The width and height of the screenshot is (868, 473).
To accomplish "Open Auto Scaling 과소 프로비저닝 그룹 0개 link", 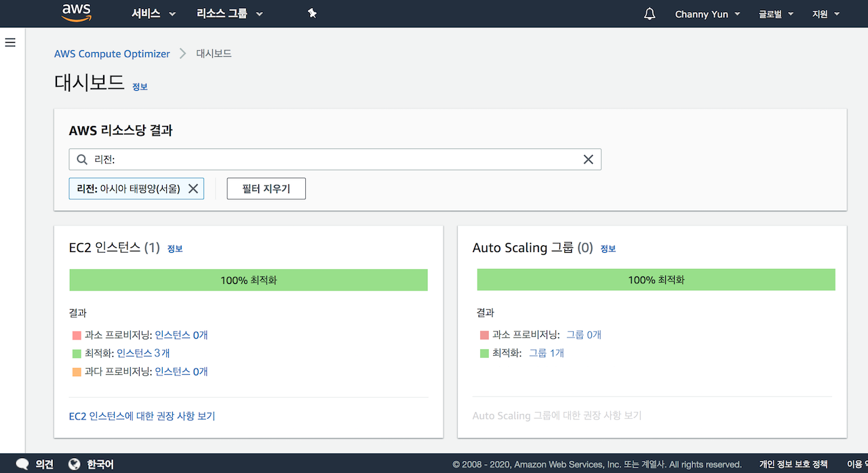I will (584, 335).
